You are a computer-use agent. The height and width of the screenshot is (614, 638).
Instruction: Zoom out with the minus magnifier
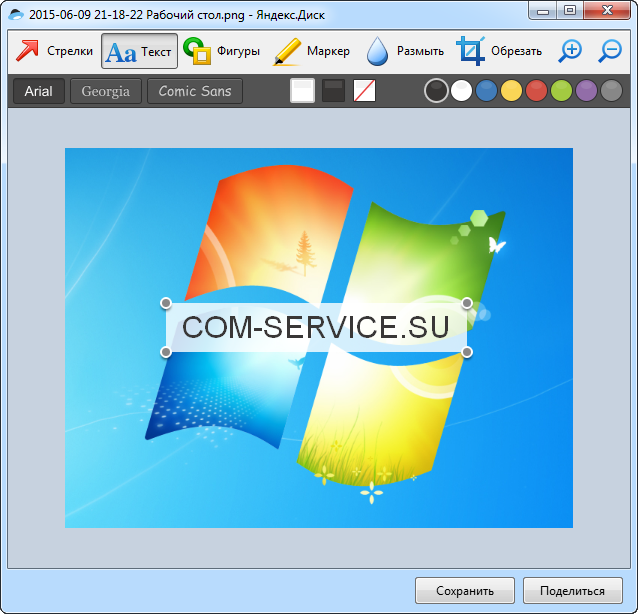(x=610, y=51)
